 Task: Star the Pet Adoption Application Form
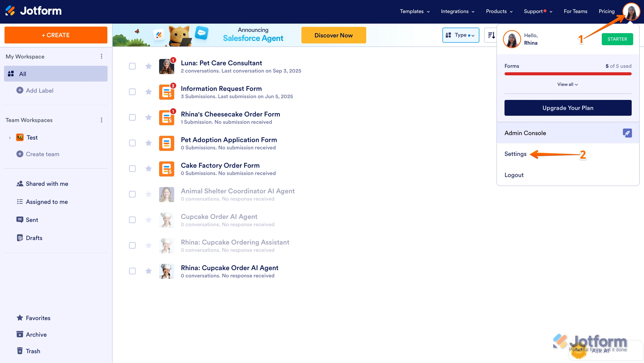click(149, 143)
